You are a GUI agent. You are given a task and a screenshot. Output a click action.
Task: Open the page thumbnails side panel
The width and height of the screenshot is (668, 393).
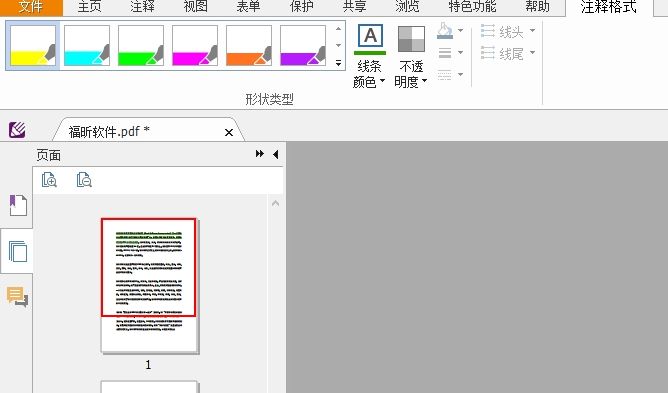[x=18, y=251]
